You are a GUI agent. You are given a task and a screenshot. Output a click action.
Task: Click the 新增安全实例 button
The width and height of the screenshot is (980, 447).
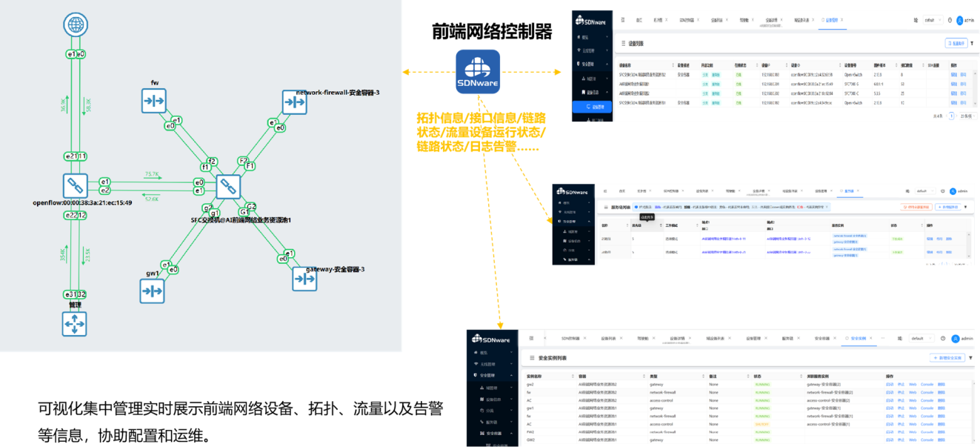pos(947,358)
